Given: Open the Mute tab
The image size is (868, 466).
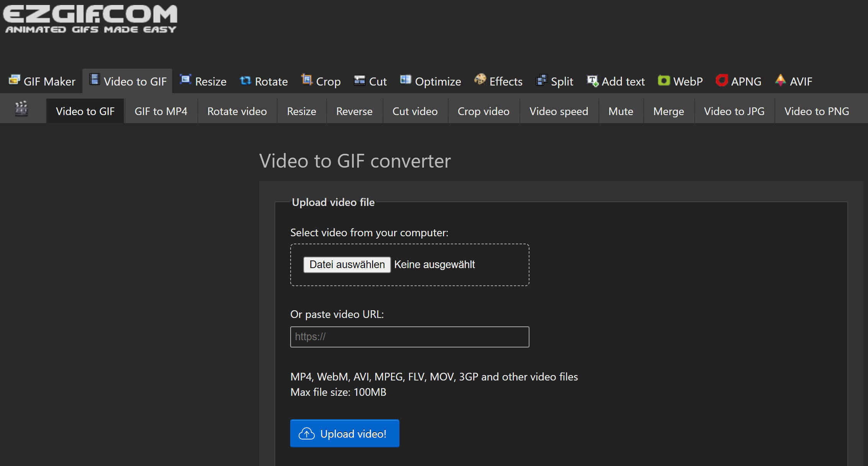Looking at the screenshot, I should point(621,111).
